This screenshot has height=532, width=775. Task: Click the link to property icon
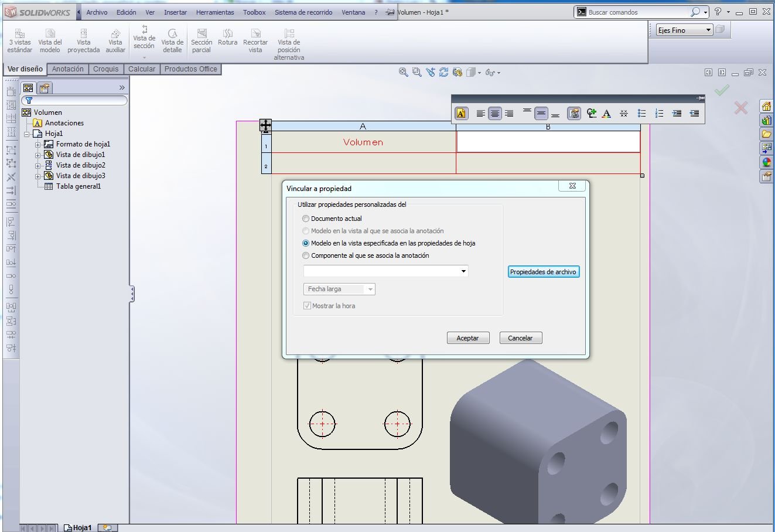pyautogui.click(x=574, y=114)
